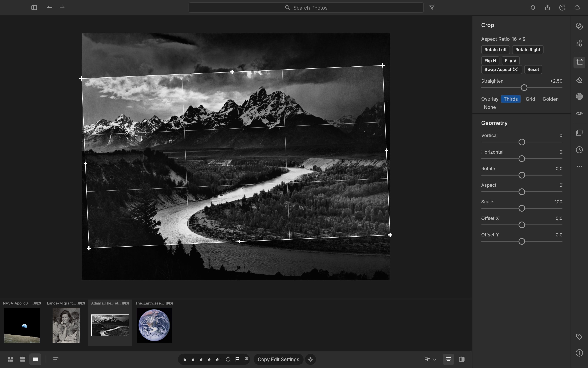This screenshot has width=588, height=368.
Task: Click the Scale slider handle
Action: [x=522, y=208]
